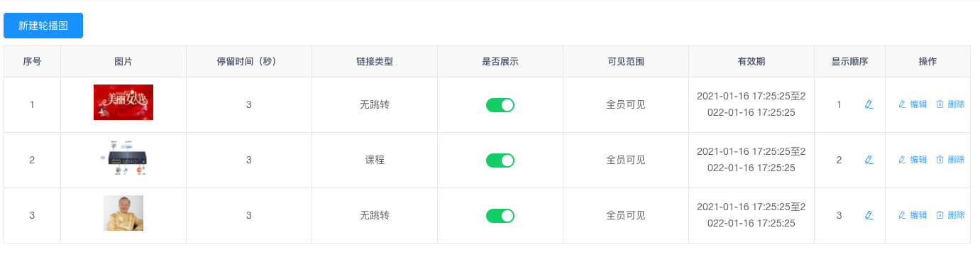Image resolution: width=980 pixels, height=272 pixels.
Task: Click the 显示顺序 column header
Action: click(x=849, y=62)
